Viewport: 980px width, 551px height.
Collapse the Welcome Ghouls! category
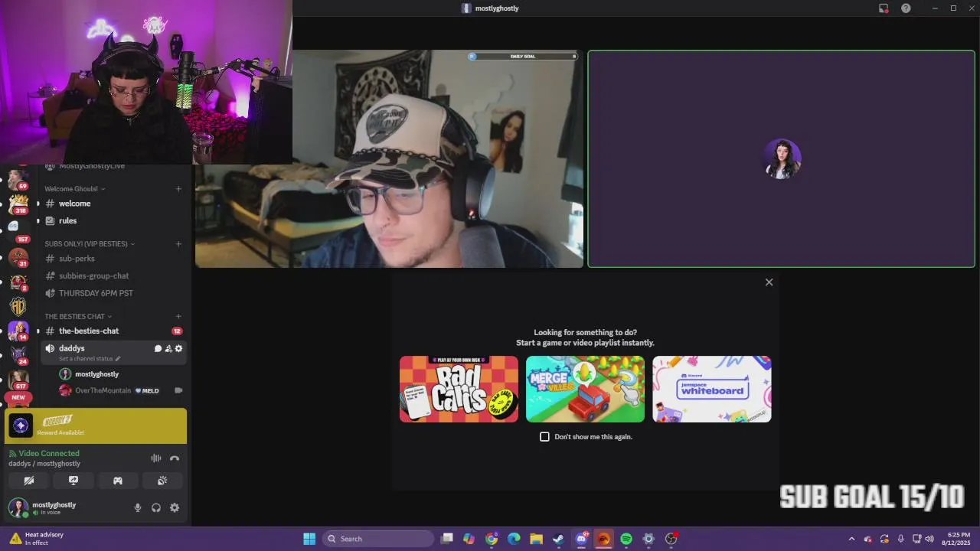(75, 189)
